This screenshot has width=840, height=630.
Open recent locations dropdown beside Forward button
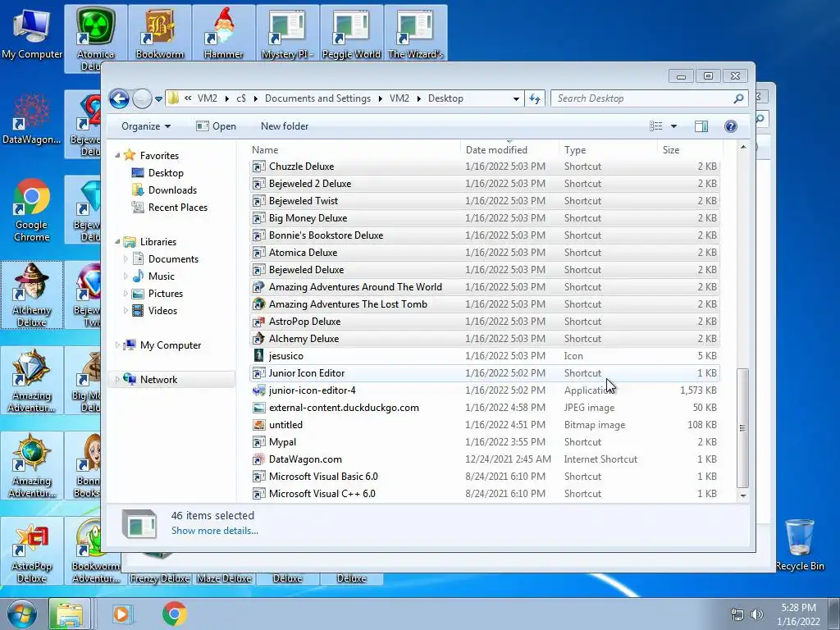[158, 99]
